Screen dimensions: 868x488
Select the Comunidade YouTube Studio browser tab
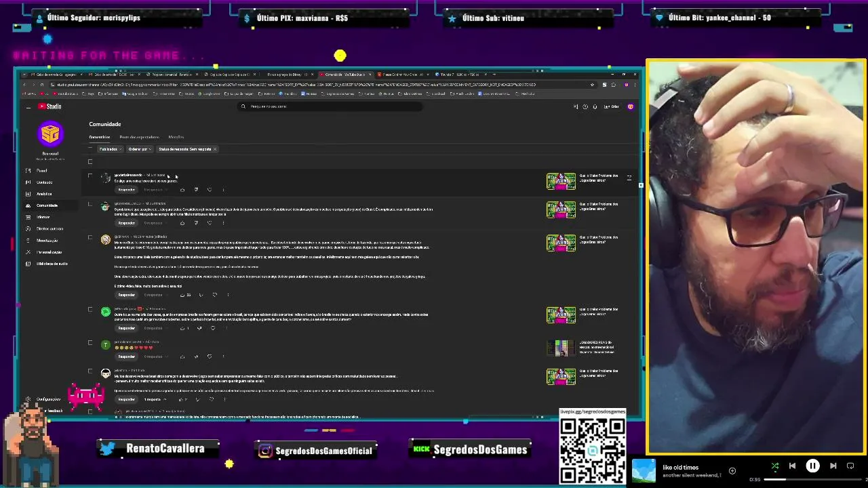pyautogui.click(x=346, y=75)
